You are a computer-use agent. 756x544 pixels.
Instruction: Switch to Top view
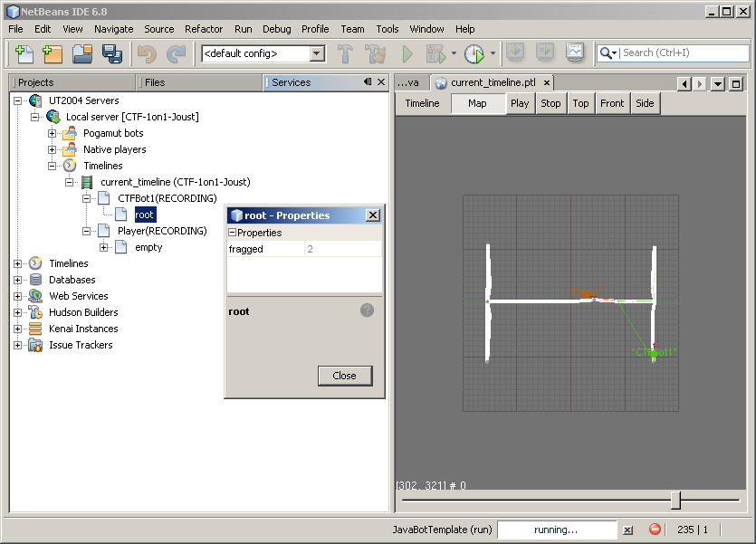pyautogui.click(x=580, y=103)
